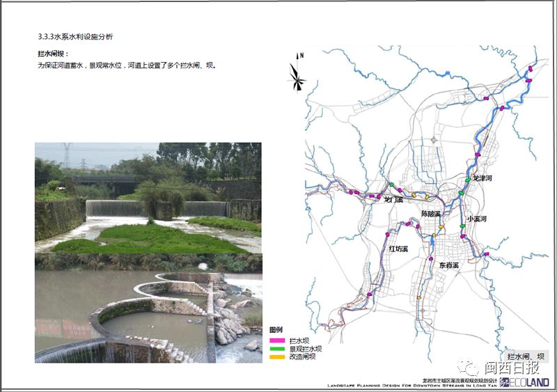Select the subtitle 拦水闸坝：

(53, 54)
